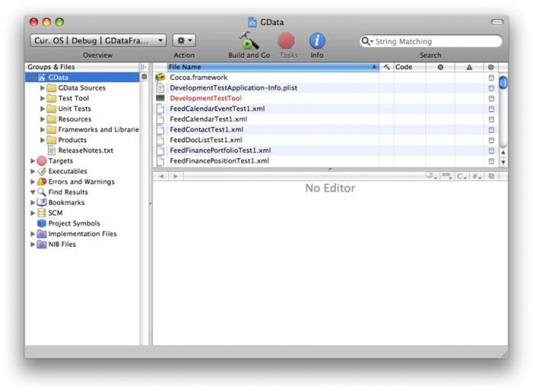The height and width of the screenshot is (392, 533).
Task: Click the go forward arrow in editor navigation bar
Action: (x=176, y=176)
